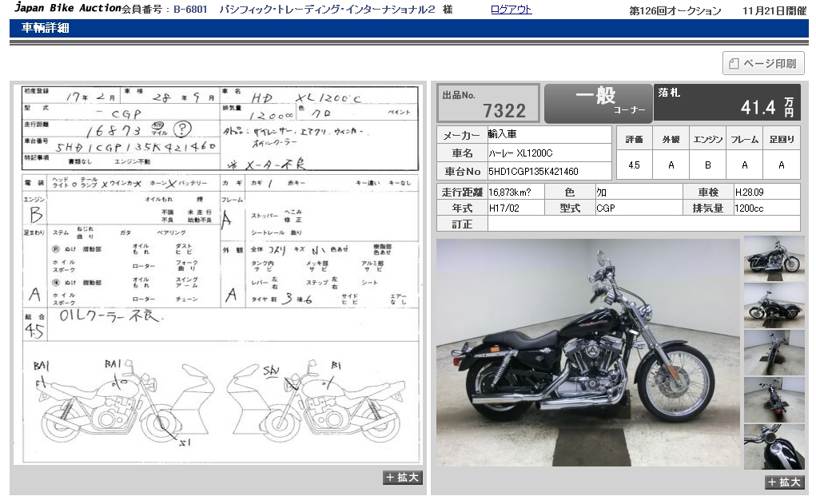Click the ログアウト logout link
Viewport: 816px width, 504px height.
click(x=511, y=10)
